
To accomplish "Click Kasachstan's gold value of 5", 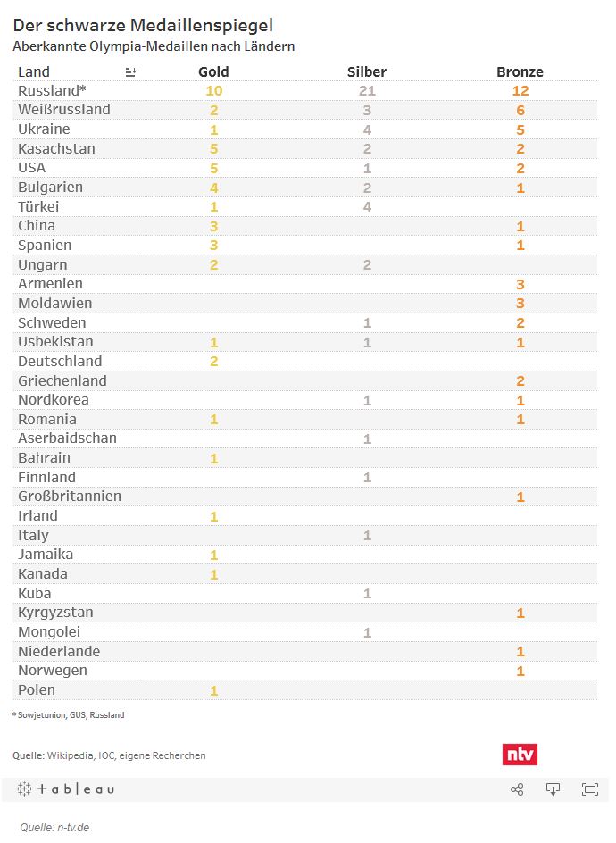I will pyautogui.click(x=213, y=149).
